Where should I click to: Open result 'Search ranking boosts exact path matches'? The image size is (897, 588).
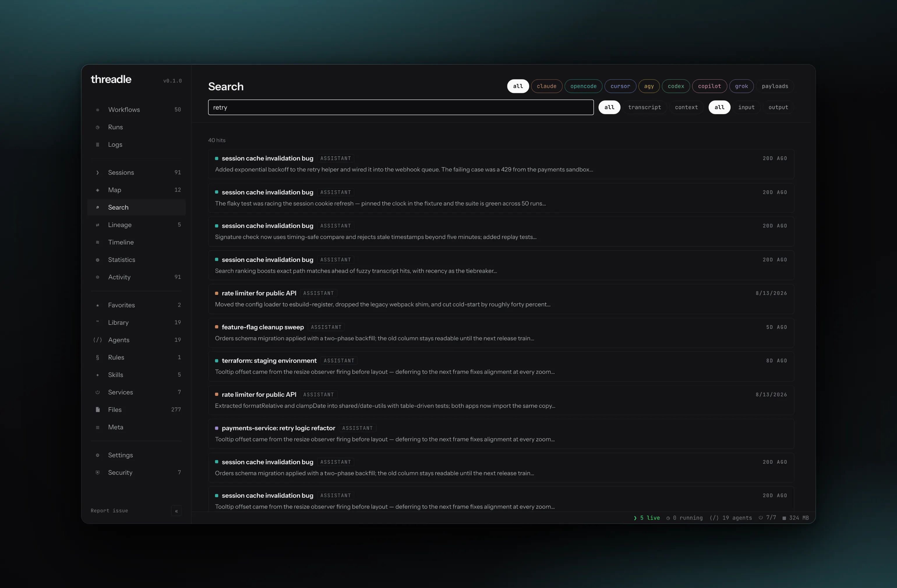pyautogui.click(x=501, y=265)
